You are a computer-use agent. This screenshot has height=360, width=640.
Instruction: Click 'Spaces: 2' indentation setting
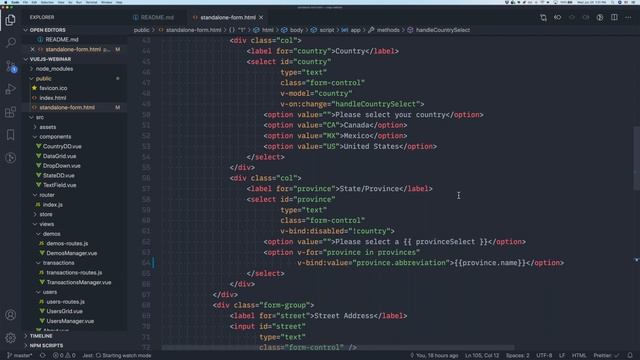(517, 356)
